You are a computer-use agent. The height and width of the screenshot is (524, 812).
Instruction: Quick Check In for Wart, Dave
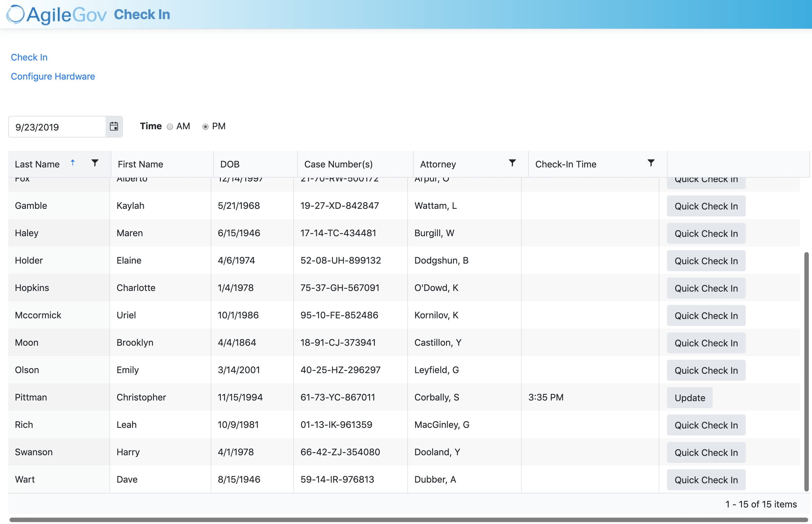click(706, 480)
